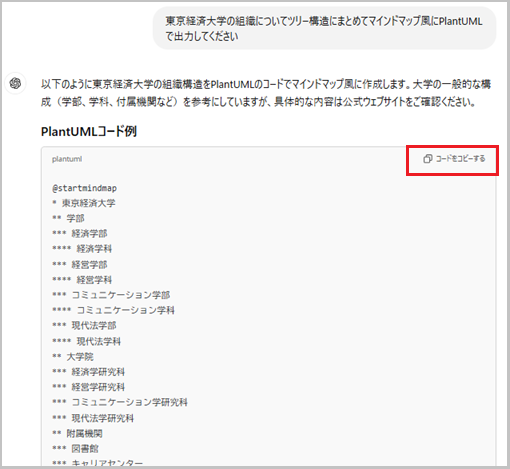Click the '@startmindmap' code line
Image resolution: width=510 pixels, height=469 pixels.
coord(85,188)
